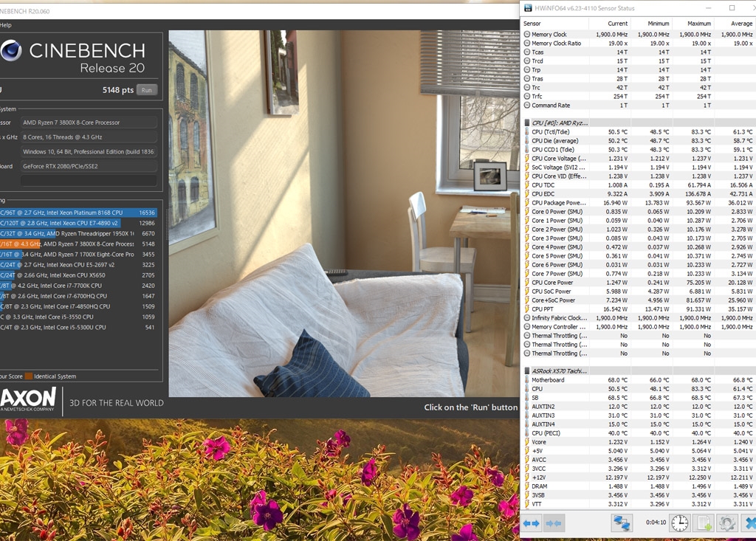Image resolution: width=756 pixels, height=541 pixels.
Task: Click the clock icon next to Memory Clock
Action: [x=527, y=34]
